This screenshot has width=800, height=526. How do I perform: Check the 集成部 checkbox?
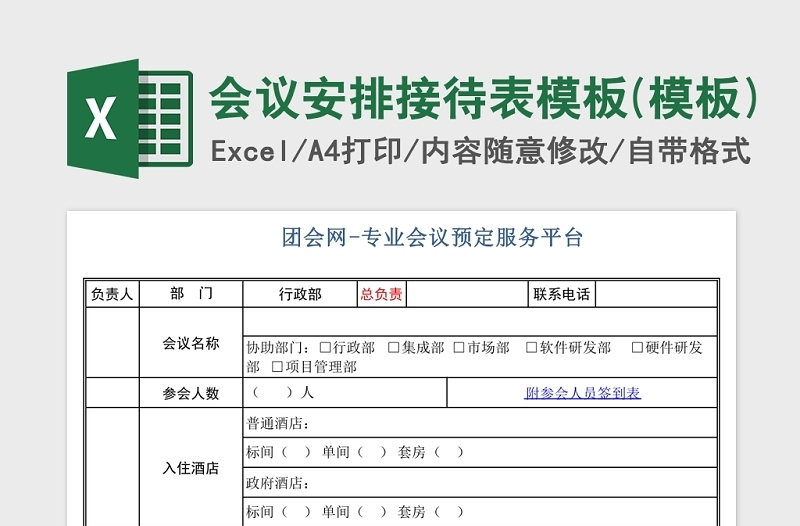393,347
